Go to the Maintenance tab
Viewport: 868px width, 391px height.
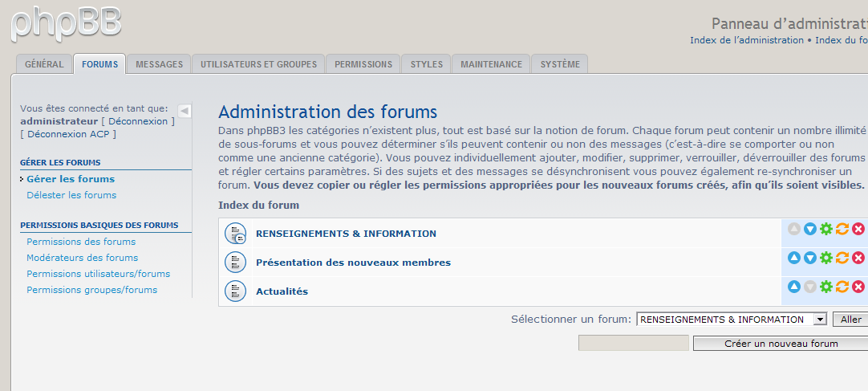coord(491,64)
